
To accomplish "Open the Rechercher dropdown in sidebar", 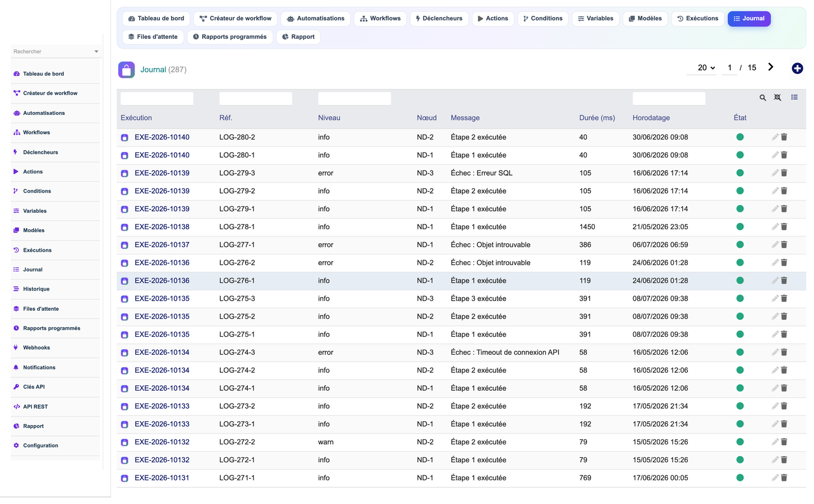I will tap(55, 51).
